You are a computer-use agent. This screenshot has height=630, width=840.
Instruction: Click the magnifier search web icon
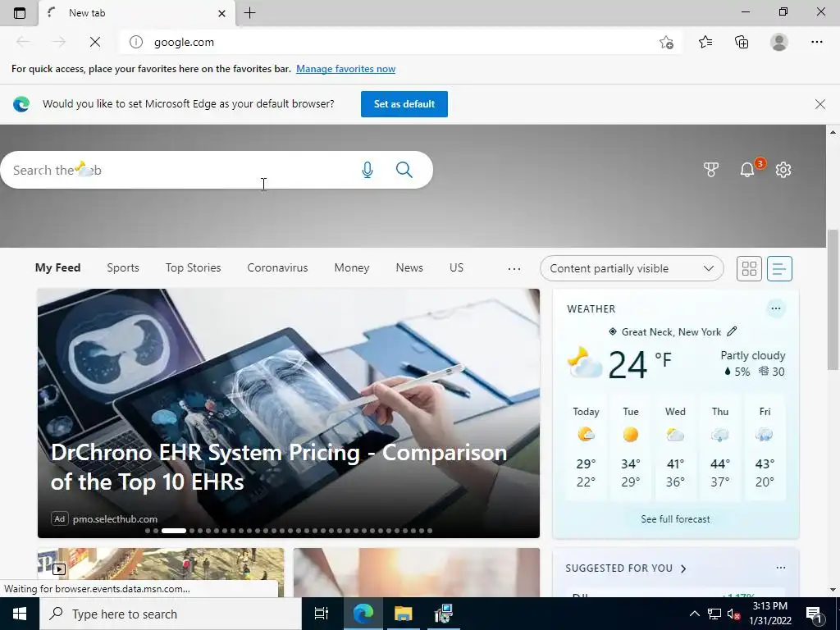coord(404,170)
